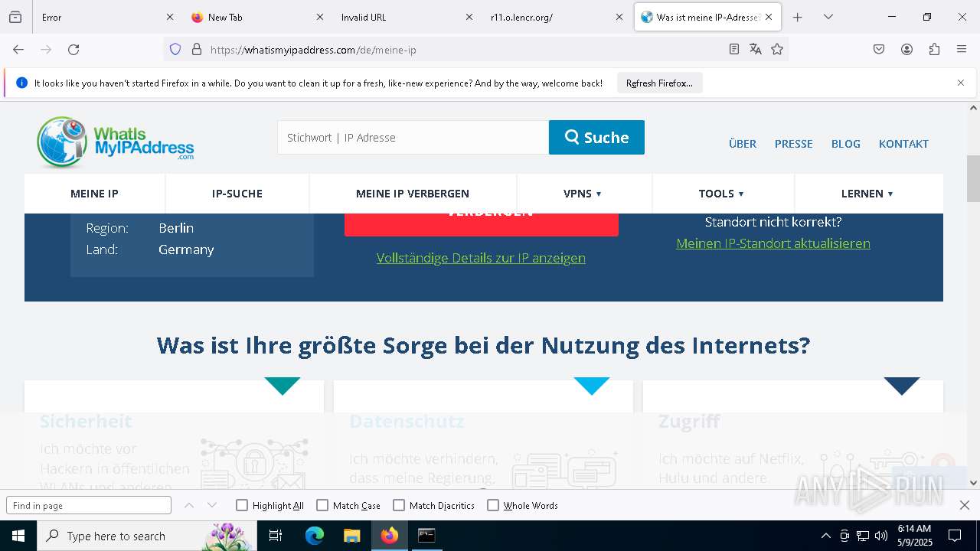Go back to previous page

tap(18, 49)
